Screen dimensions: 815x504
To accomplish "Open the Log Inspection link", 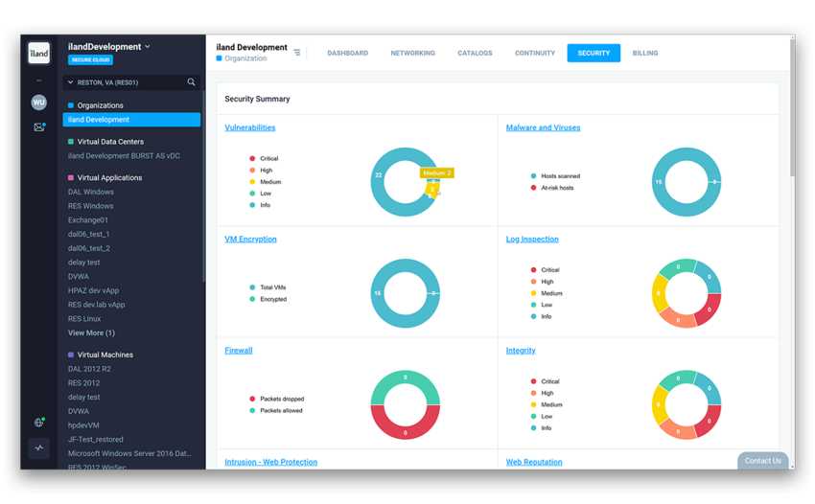I will click(x=532, y=239).
